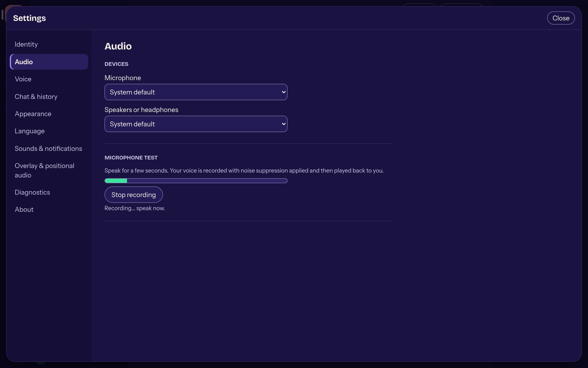Viewport: 588px width, 368px height.
Task: Expand the Microphone device dropdown
Action: [196, 92]
